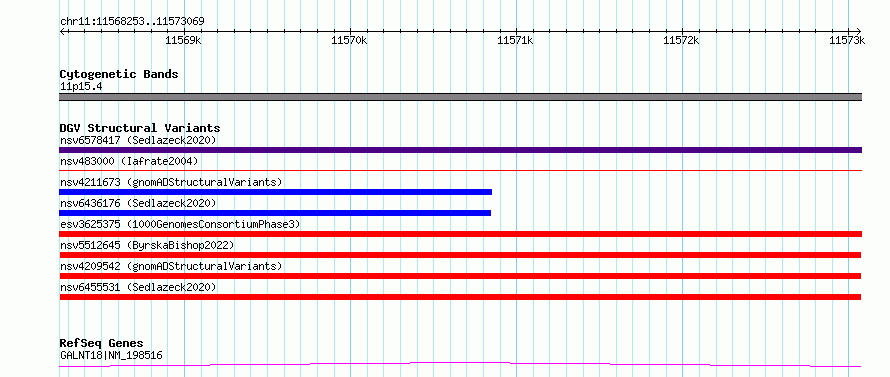The image size is (890, 377).
Task: Select the purple nsv6578417 variant bar
Action: pyautogui.click(x=460, y=150)
